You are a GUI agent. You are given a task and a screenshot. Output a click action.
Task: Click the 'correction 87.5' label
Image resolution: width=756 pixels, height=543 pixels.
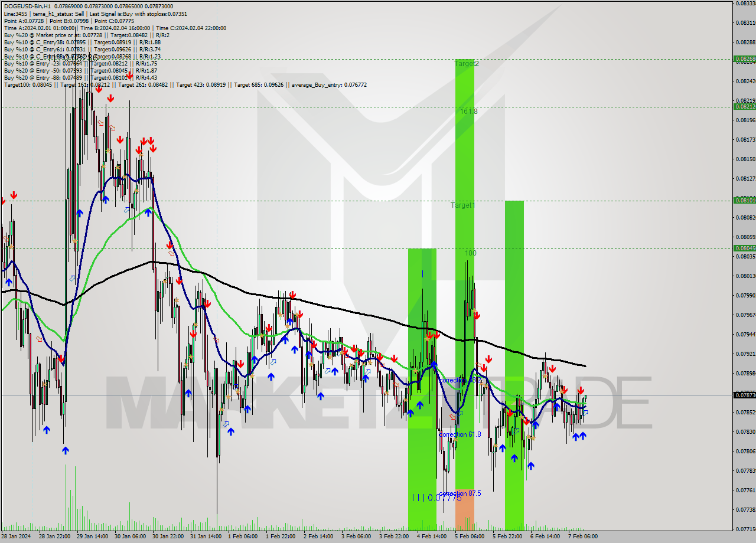tap(460, 493)
